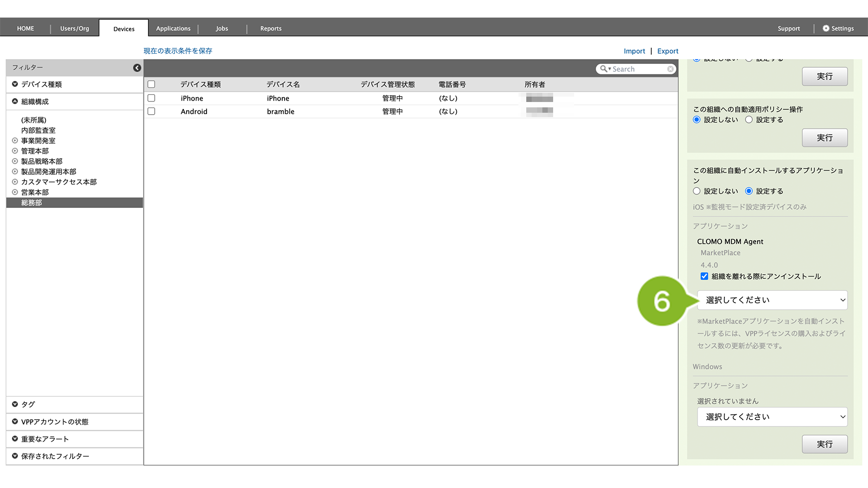This screenshot has width=868, height=488.
Task: Clear the search field with X icon
Action: (x=670, y=69)
